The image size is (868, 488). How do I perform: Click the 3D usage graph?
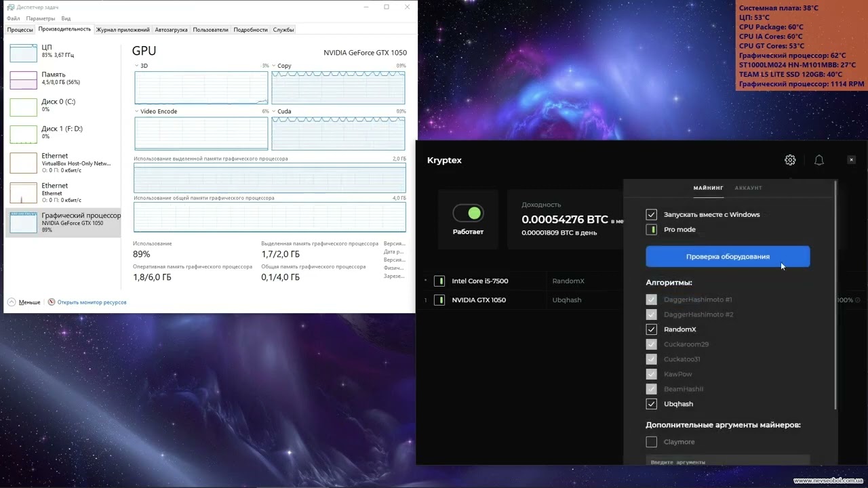tap(201, 87)
